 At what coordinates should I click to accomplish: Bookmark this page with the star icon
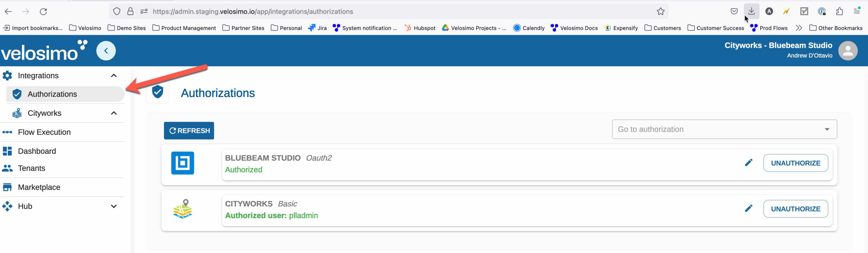660,11
